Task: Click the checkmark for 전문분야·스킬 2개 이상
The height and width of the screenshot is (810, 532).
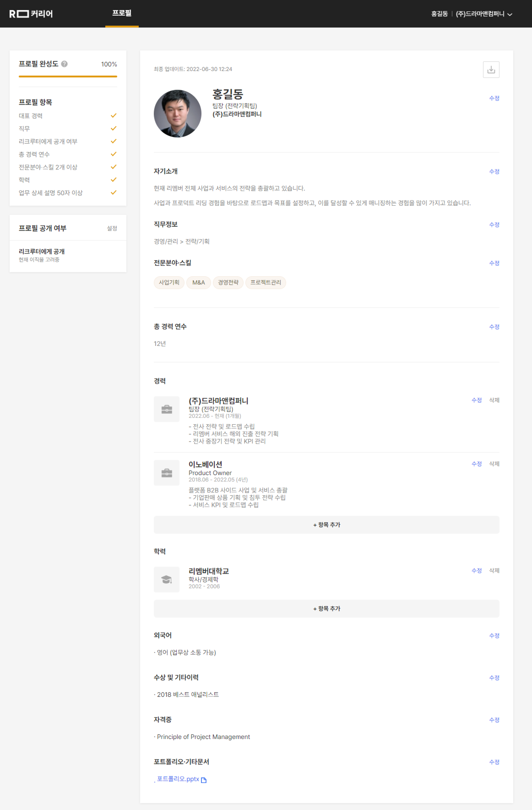Action: pos(114,167)
